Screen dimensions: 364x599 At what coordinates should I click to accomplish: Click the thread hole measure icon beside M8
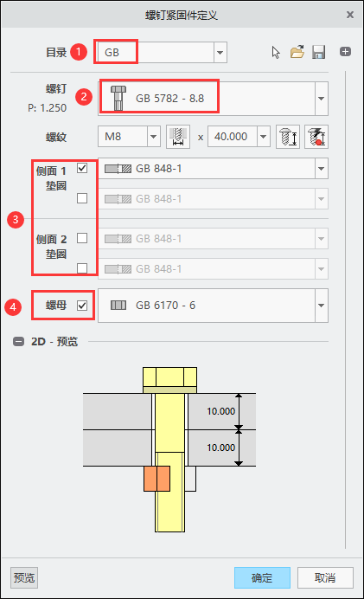178,137
